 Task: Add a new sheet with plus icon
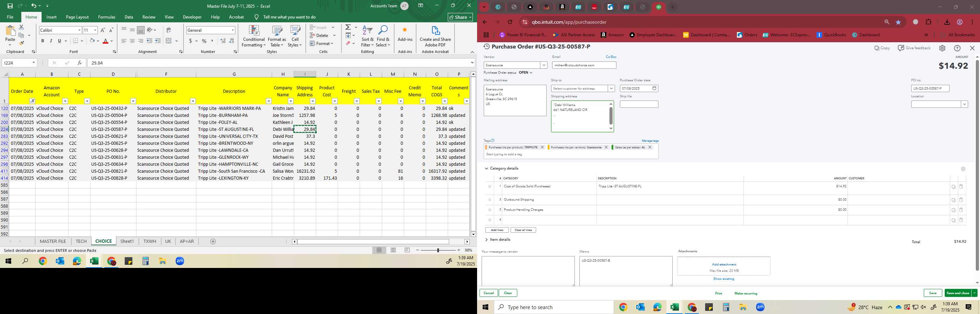(213, 241)
